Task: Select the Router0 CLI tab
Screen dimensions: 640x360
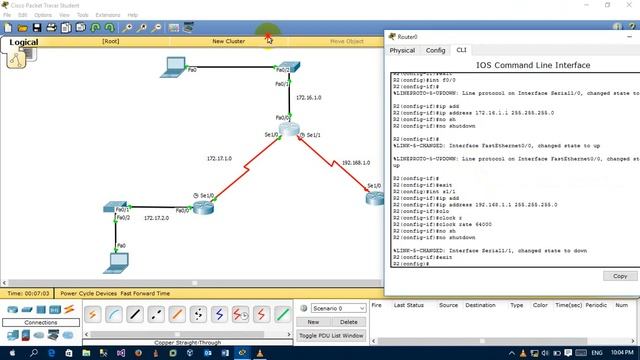Action: click(461, 50)
